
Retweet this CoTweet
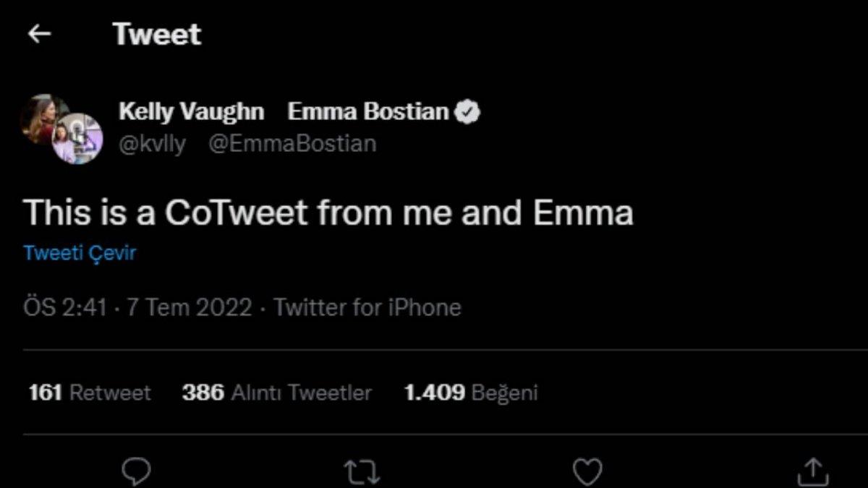[360, 471]
